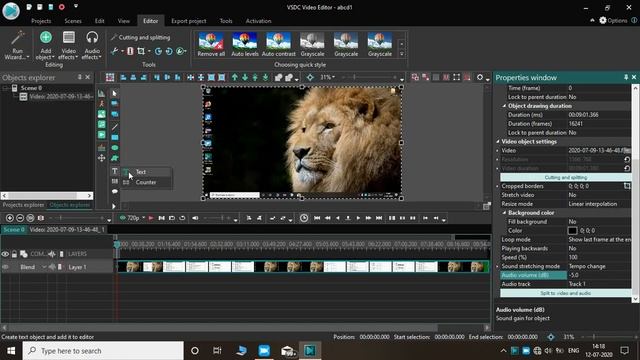Collapse Background color section

click(x=504, y=213)
